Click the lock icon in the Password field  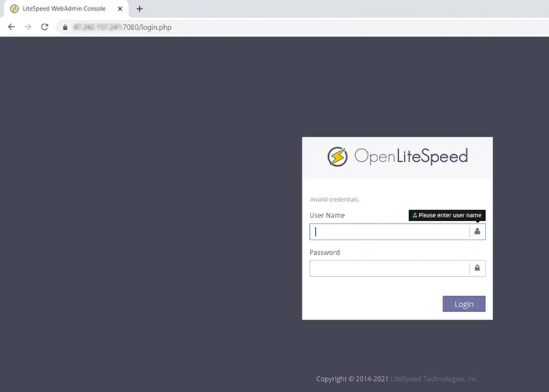(x=477, y=268)
